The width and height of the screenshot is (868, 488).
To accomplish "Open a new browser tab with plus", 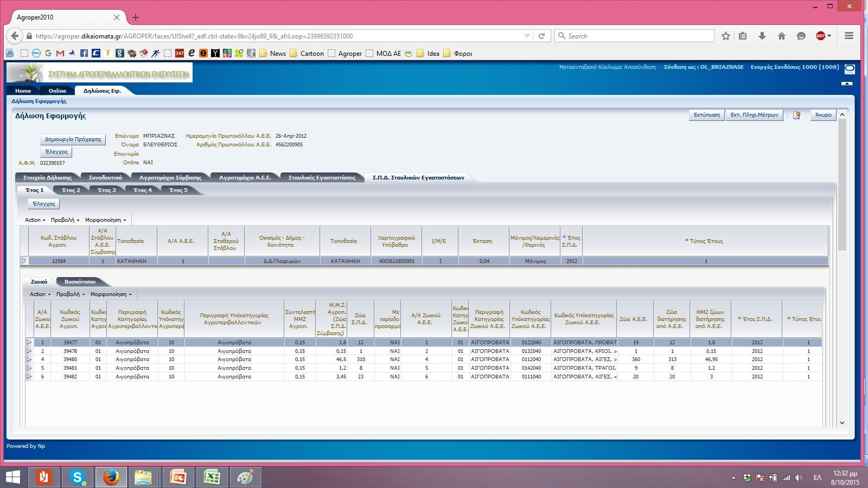I will tap(136, 17).
